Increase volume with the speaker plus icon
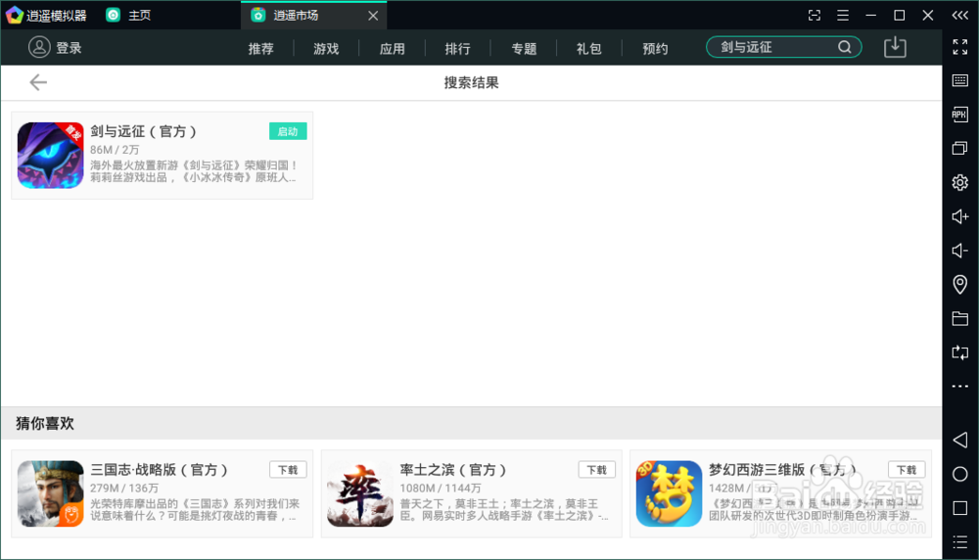Image resolution: width=979 pixels, height=560 pixels. tap(959, 216)
